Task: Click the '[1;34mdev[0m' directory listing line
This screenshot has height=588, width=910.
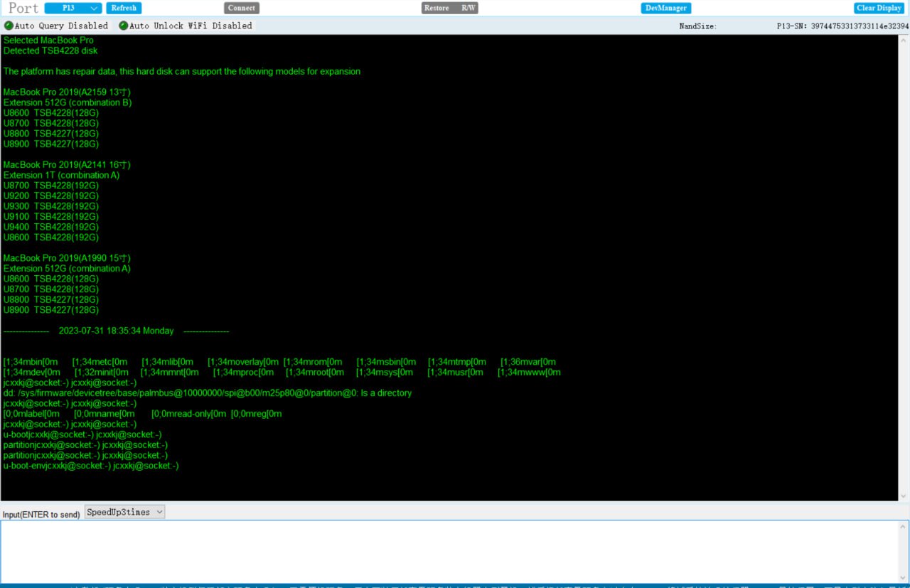Action: [282, 373]
